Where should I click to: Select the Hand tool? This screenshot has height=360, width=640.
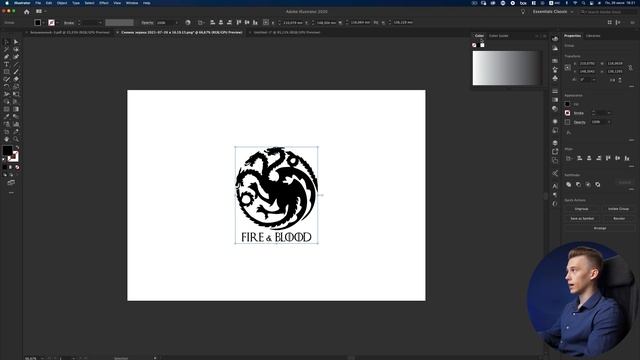coord(6,139)
